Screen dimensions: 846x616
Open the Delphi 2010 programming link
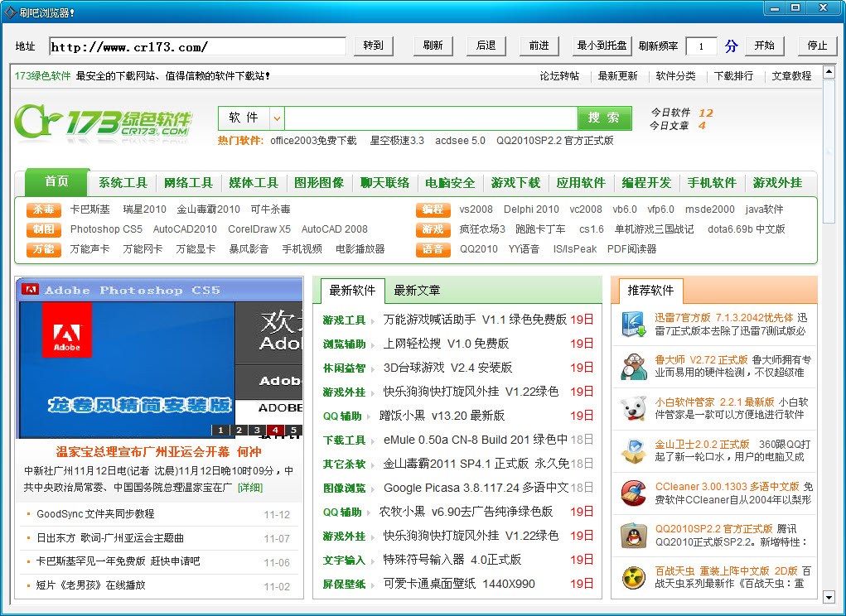(x=531, y=209)
